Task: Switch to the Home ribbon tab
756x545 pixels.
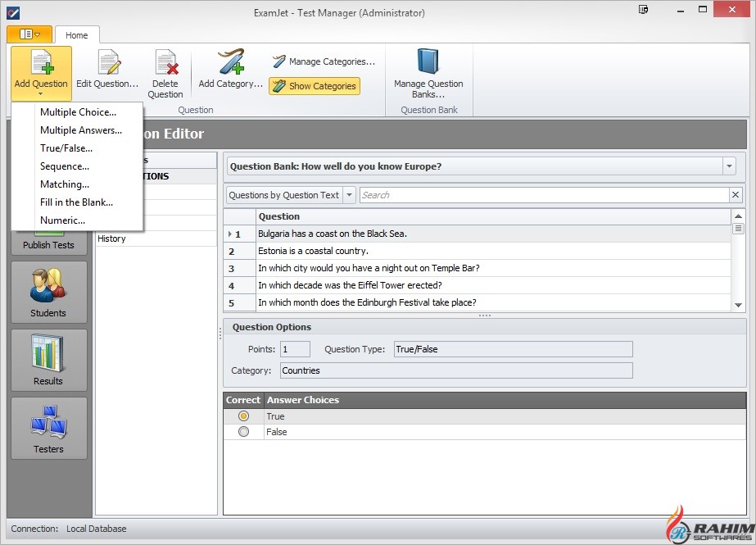Action: tap(77, 35)
